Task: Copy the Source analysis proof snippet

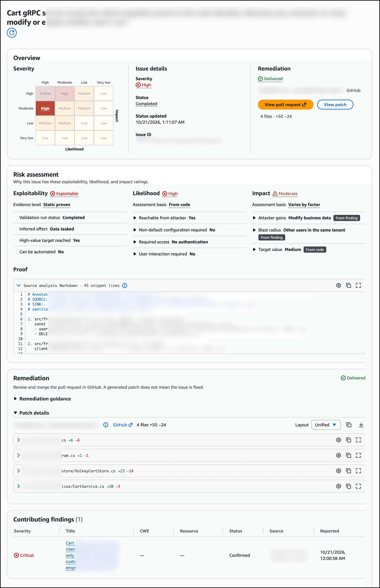Action: (x=348, y=285)
